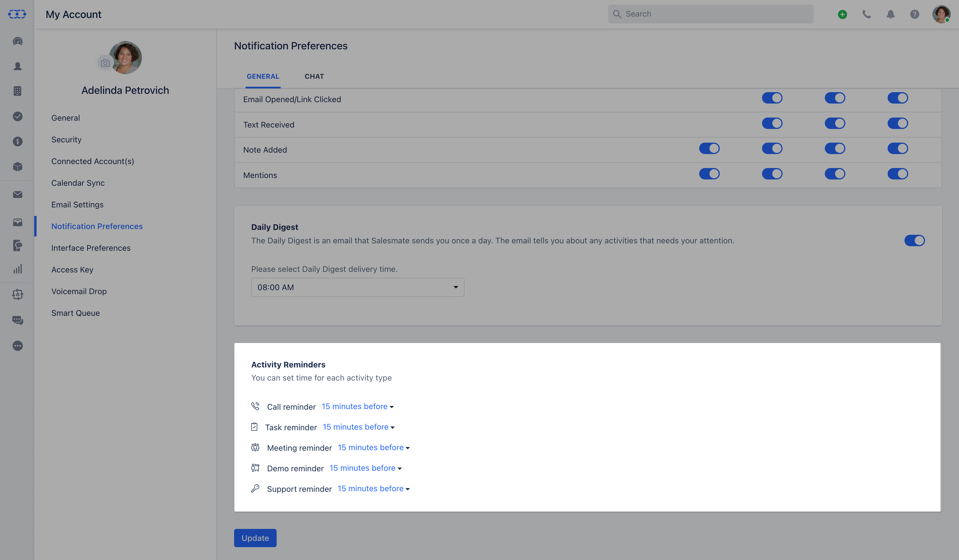Click the Demo reminder presenter icon
This screenshot has height=560, width=959.
coord(255,468)
